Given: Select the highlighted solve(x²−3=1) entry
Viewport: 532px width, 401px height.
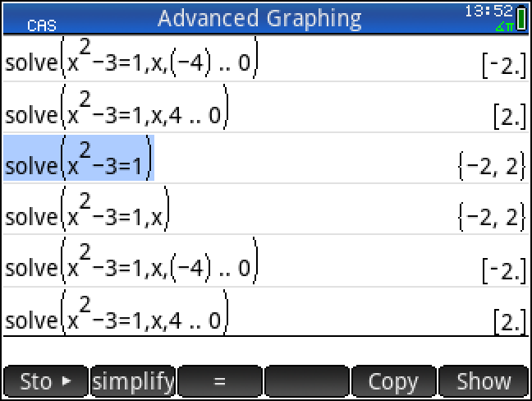Looking at the screenshot, I should pyautogui.click(x=79, y=158).
